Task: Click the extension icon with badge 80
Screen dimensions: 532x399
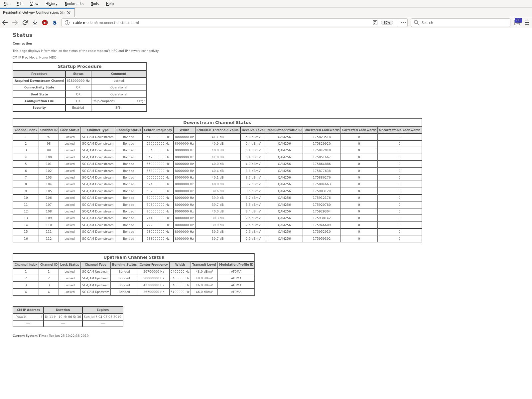Action: pos(517,22)
